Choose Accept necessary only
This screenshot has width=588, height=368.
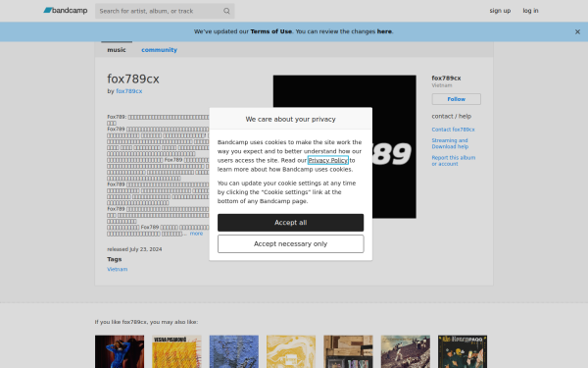291,244
